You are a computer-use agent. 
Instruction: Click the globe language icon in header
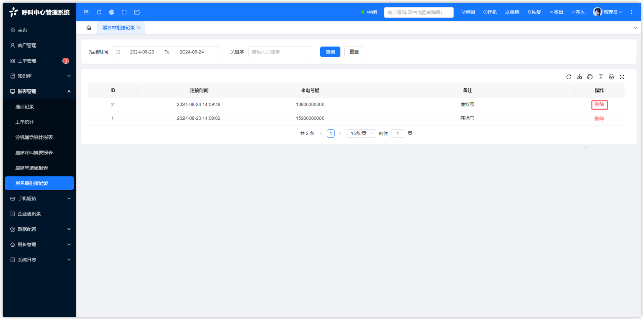[x=111, y=12]
